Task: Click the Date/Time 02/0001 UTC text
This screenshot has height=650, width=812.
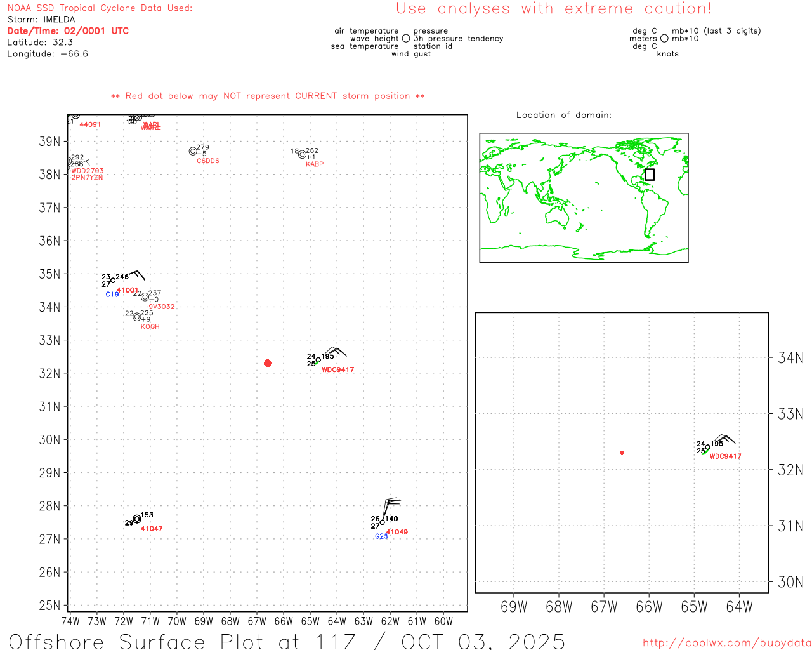Action: coord(68,31)
